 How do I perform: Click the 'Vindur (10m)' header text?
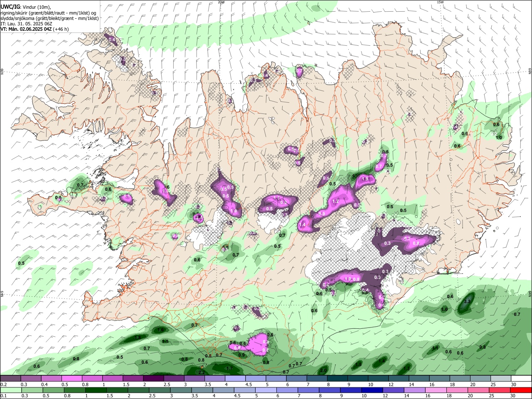tap(36, 7)
